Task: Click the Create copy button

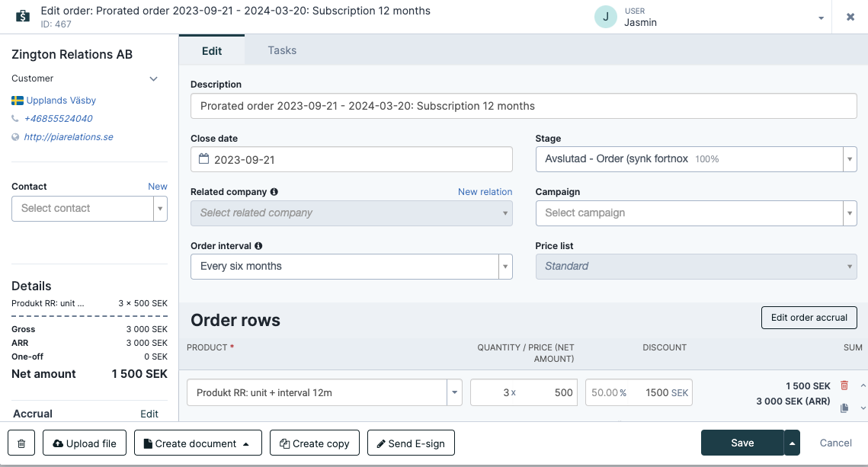Action: coord(315,443)
